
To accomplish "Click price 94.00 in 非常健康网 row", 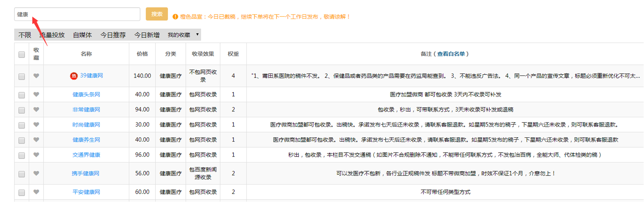I will [142, 110].
